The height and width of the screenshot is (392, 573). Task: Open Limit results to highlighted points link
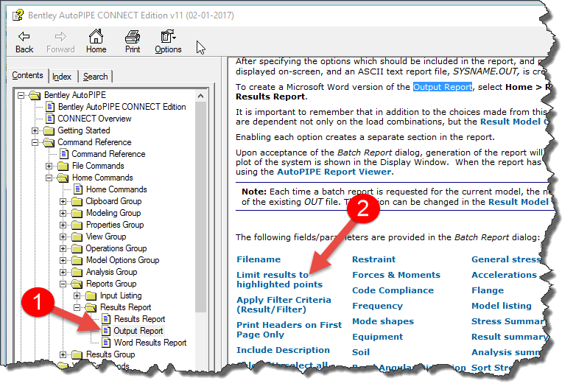[x=280, y=280]
